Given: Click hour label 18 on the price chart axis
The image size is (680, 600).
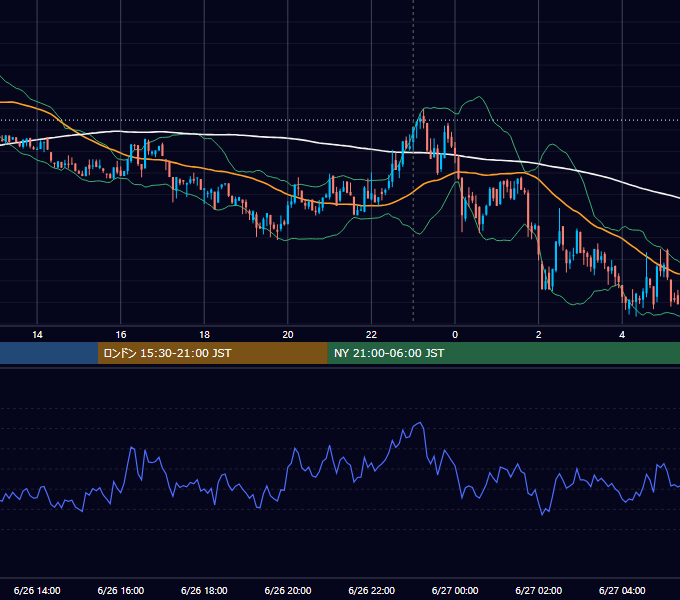Looking at the screenshot, I should [x=204, y=334].
